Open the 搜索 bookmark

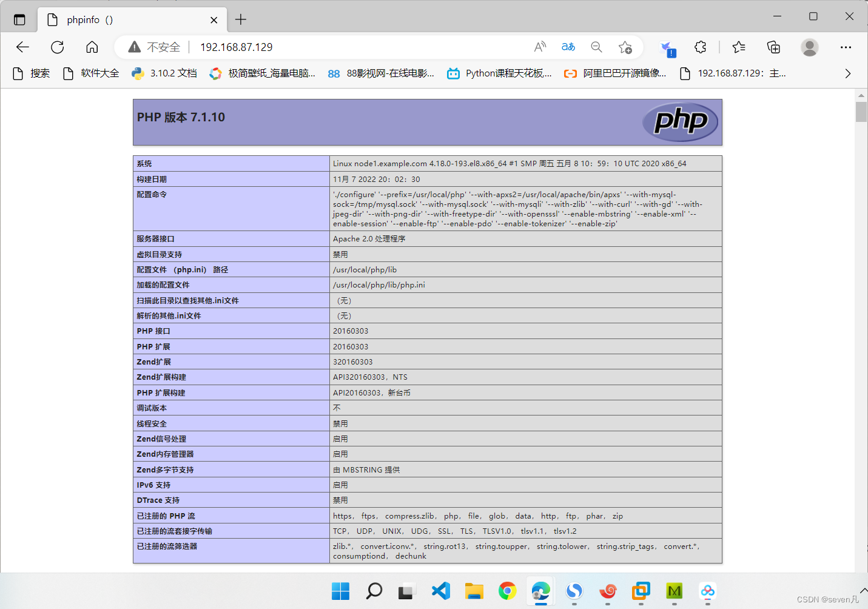click(x=32, y=73)
